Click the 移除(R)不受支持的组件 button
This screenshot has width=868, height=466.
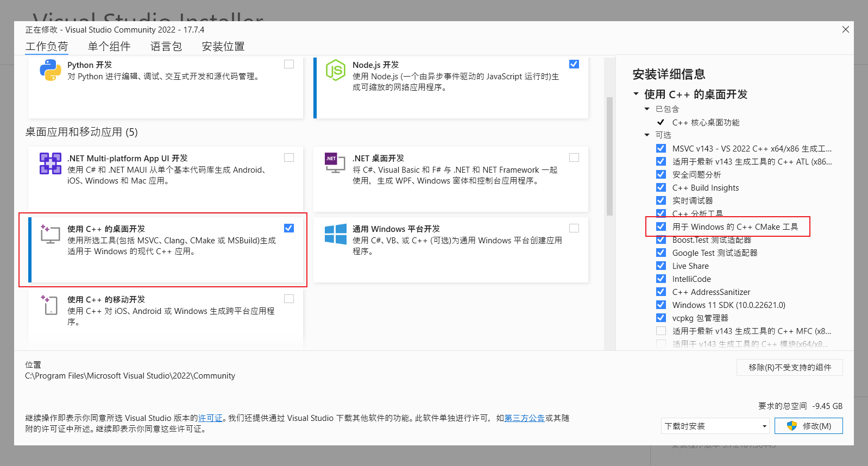pos(790,367)
